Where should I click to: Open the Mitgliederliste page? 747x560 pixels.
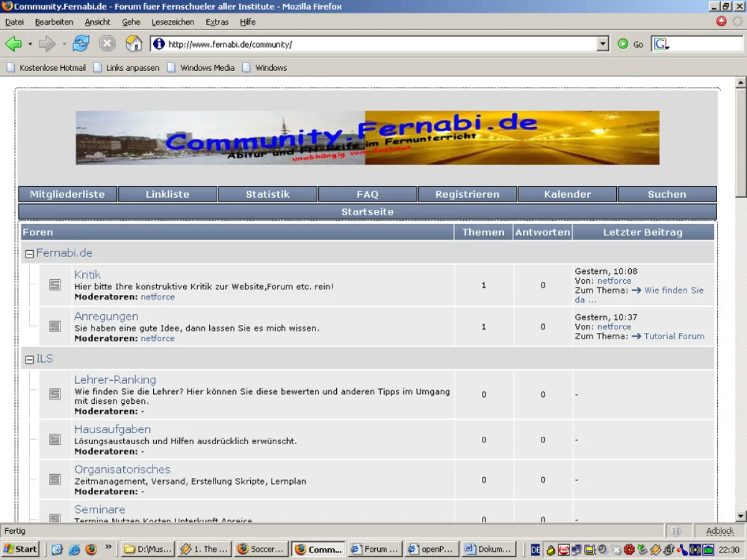coord(67,194)
